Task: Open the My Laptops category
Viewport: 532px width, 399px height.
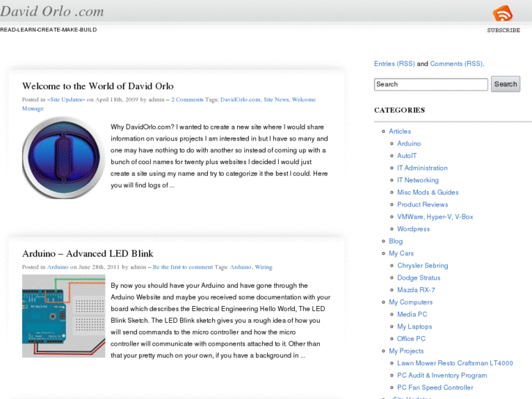Action: [414, 327]
